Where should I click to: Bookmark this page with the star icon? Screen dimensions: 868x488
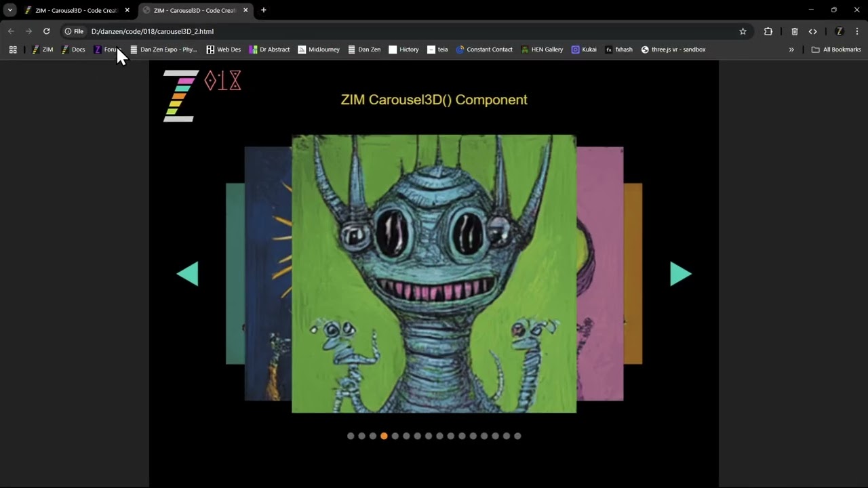click(x=743, y=31)
